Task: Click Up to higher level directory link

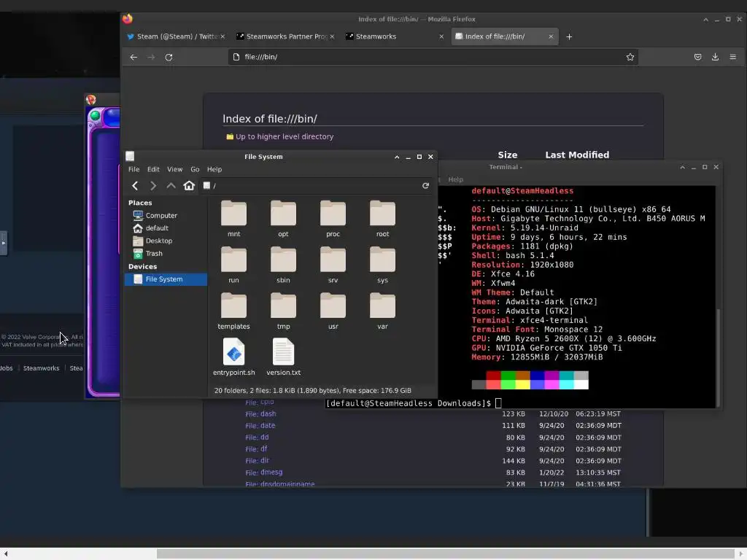Action: click(284, 136)
